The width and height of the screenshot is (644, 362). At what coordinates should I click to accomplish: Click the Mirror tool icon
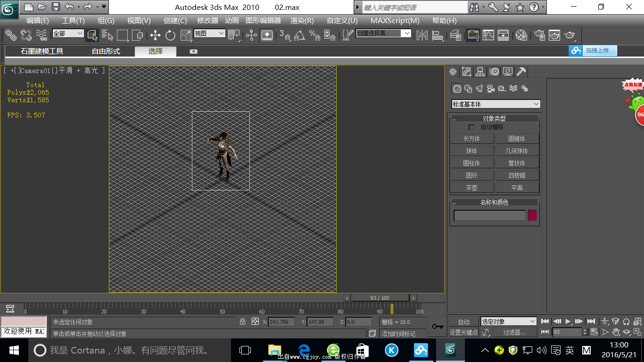click(x=422, y=35)
